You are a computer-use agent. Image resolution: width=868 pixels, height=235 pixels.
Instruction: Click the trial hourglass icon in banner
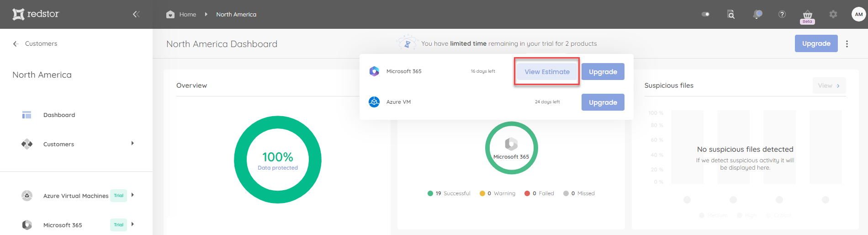(407, 43)
